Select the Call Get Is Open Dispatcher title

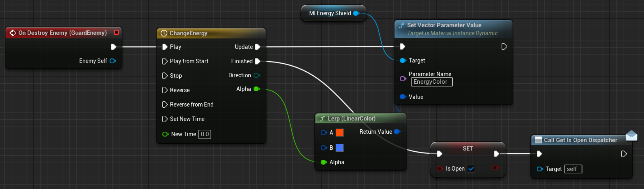pyautogui.click(x=580, y=140)
